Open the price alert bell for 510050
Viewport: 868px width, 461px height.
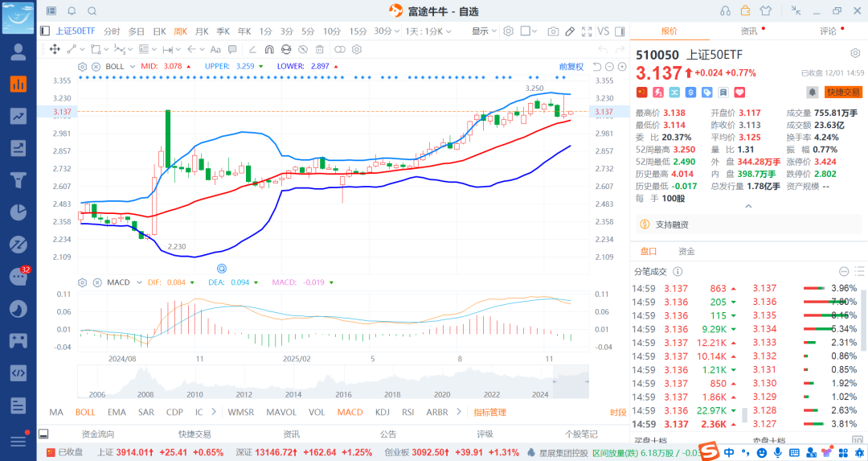812,92
